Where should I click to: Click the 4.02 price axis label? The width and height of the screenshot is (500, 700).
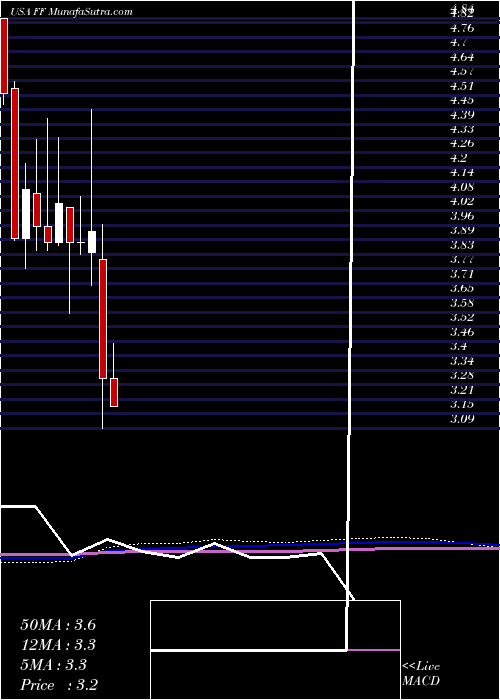point(462,201)
